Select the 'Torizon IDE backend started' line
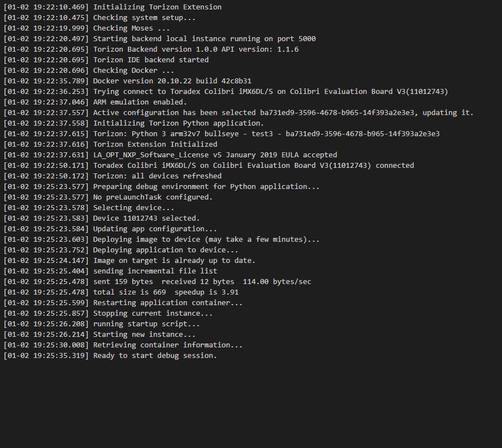The image size is (502, 448). click(106, 60)
